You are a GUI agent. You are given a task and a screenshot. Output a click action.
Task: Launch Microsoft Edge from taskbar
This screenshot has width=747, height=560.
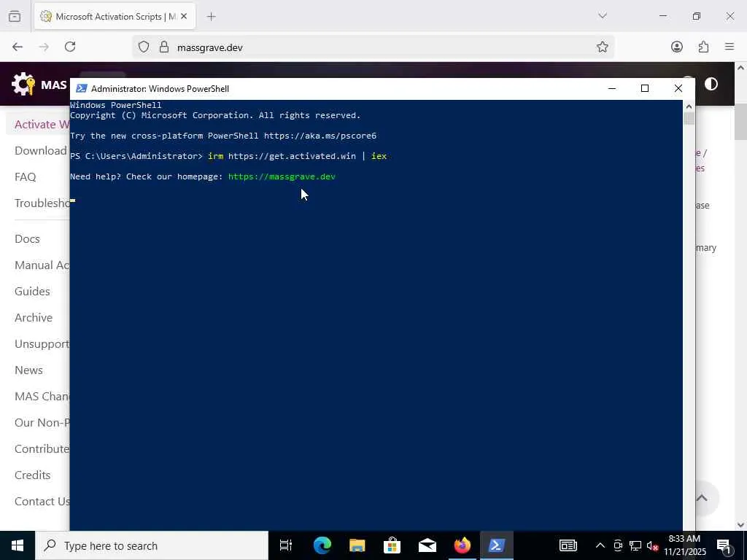click(322, 545)
